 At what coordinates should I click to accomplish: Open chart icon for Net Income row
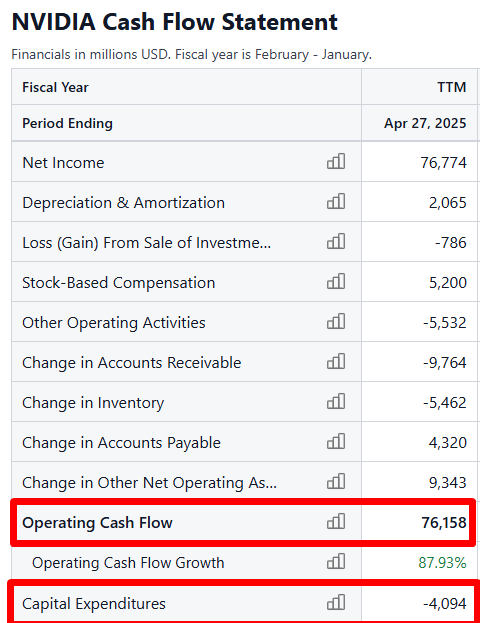pos(336,162)
